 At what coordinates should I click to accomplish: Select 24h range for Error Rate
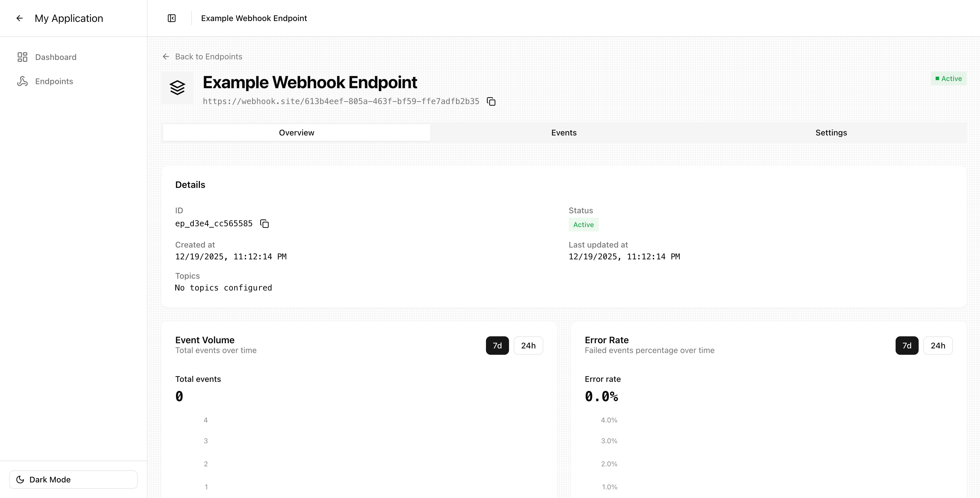(938, 345)
